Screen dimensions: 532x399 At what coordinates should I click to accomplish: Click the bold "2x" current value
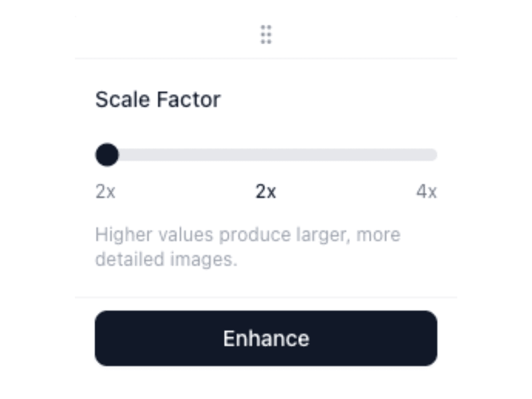point(266,192)
